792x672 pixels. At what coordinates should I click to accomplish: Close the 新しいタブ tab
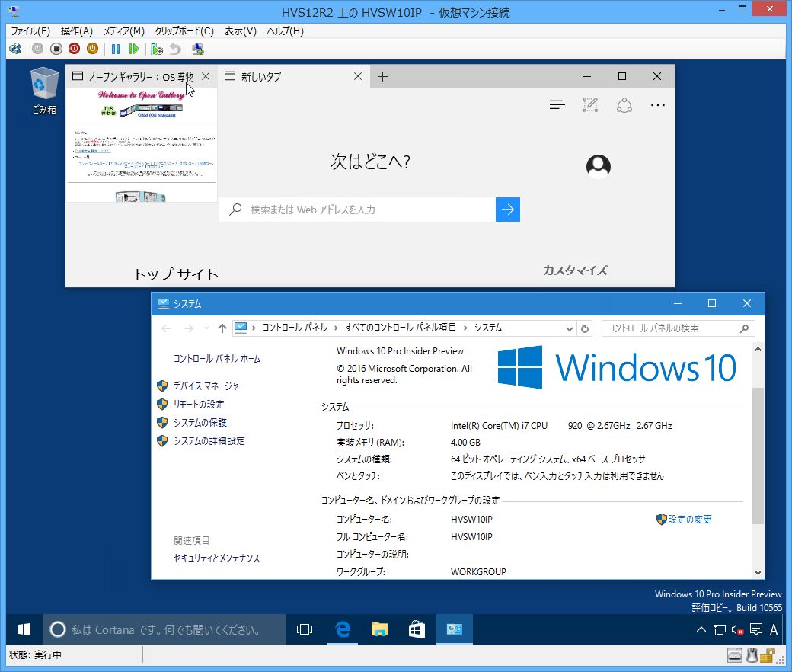tap(358, 76)
